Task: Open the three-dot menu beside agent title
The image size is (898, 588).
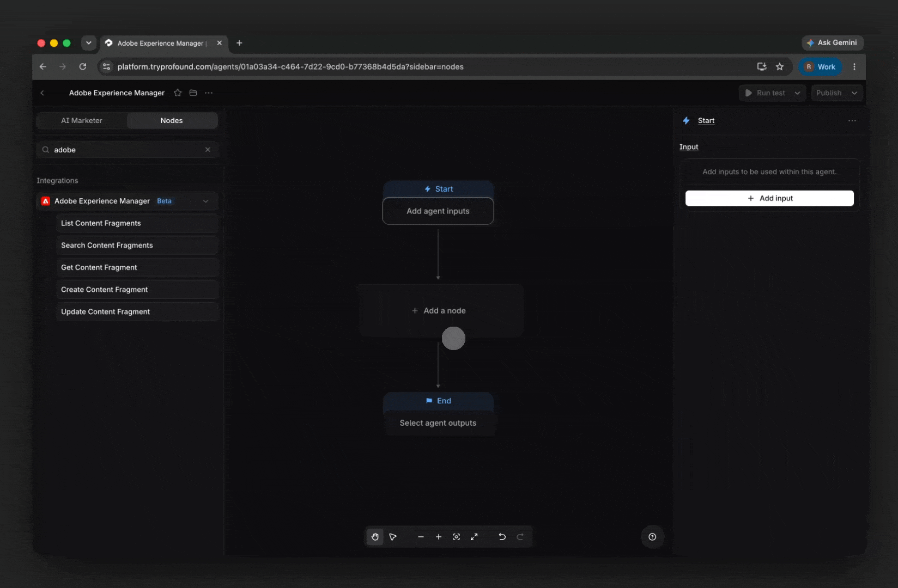Action: click(x=209, y=93)
